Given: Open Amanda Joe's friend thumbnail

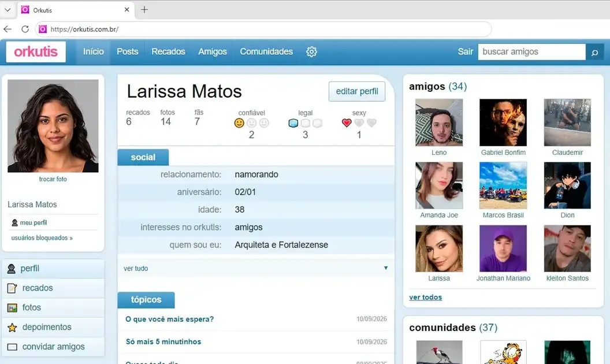Looking at the screenshot, I should pyautogui.click(x=439, y=185).
